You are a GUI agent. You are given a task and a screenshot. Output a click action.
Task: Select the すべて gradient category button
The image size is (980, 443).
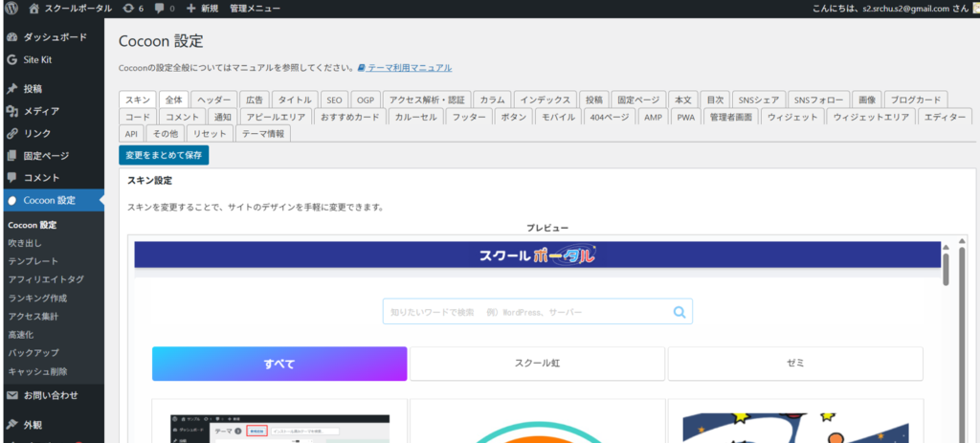point(279,364)
